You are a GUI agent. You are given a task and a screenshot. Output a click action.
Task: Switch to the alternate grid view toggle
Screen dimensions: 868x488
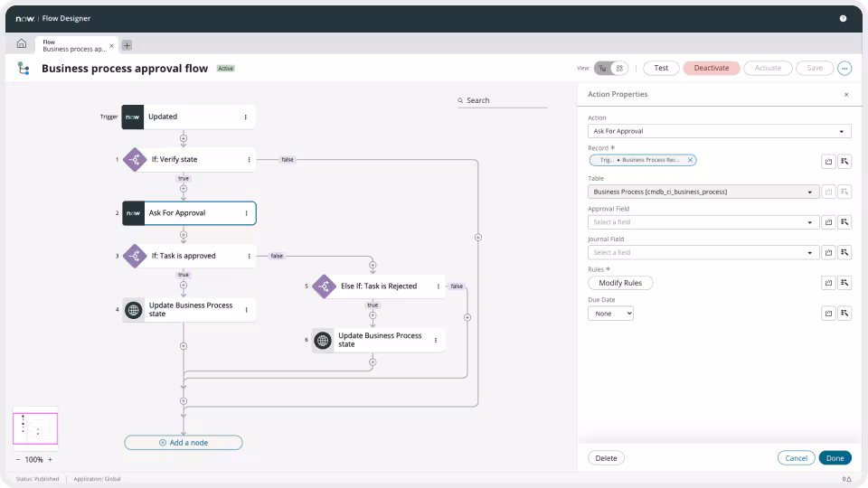coord(619,68)
